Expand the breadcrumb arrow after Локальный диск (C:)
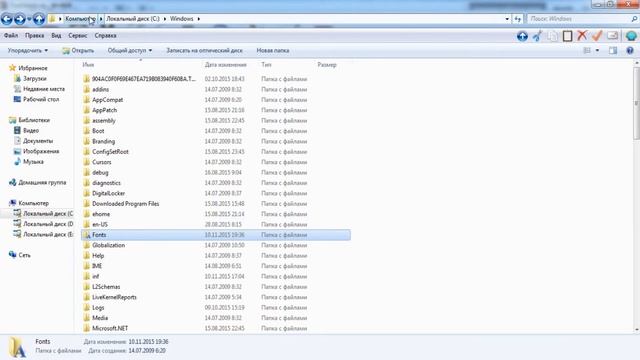This screenshot has height=360, width=640. tap(165, 19)
